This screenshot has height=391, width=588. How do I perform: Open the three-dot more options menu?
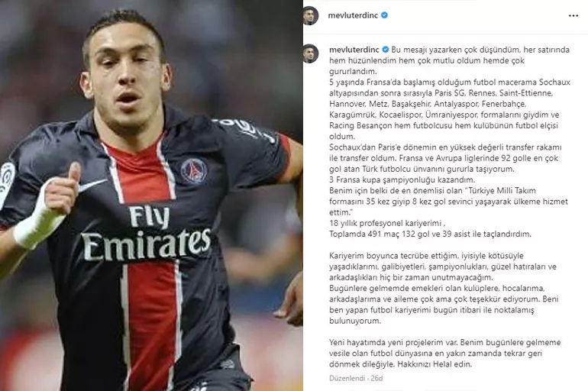pyautogui.click(x=573, y=16)
